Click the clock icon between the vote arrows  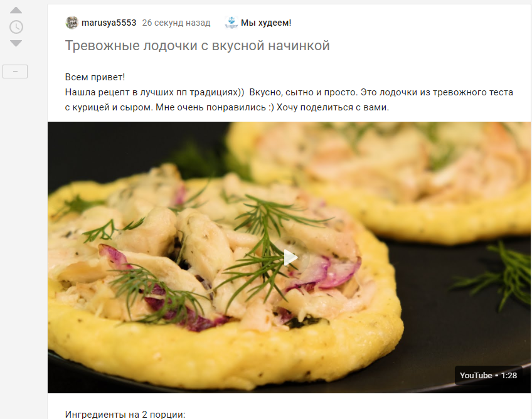pyautogui.click(x=16, y=27)
